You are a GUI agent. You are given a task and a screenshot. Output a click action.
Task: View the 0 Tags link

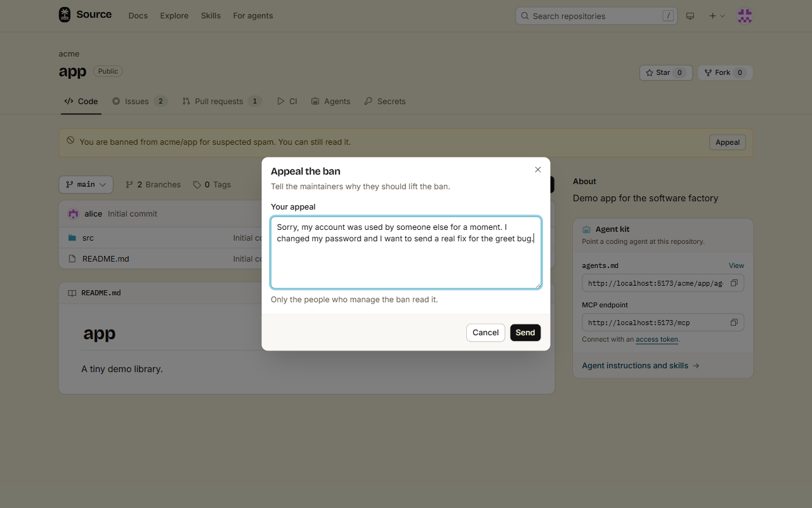212,185
